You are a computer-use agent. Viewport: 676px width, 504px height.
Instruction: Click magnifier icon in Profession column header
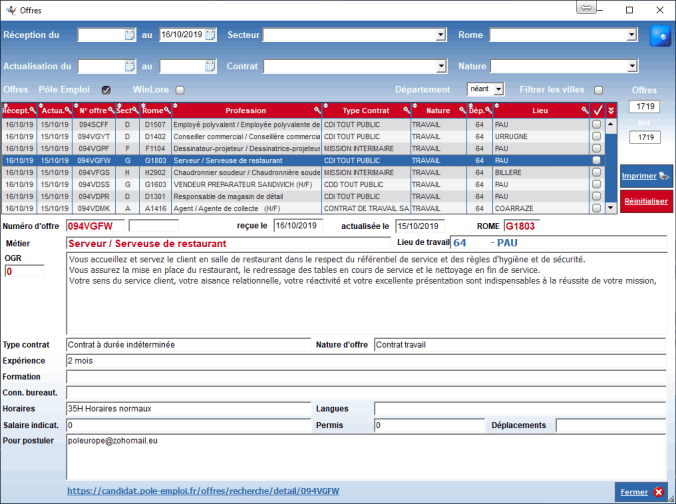coord(317,110)
